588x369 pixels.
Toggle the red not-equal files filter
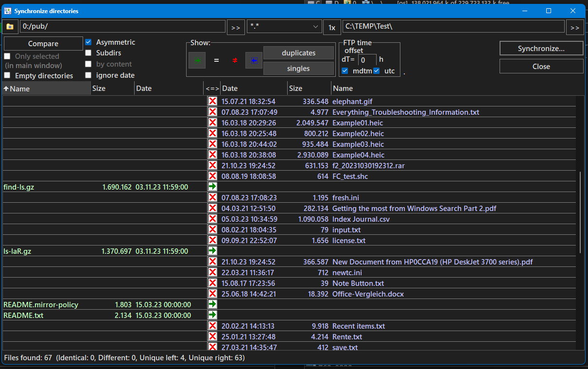tap(235, 60)
